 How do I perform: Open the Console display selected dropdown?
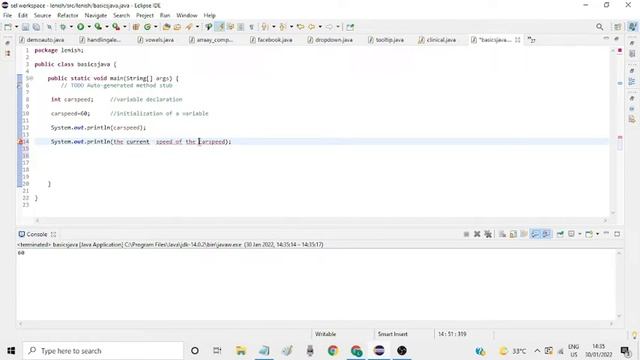(580, 234)
